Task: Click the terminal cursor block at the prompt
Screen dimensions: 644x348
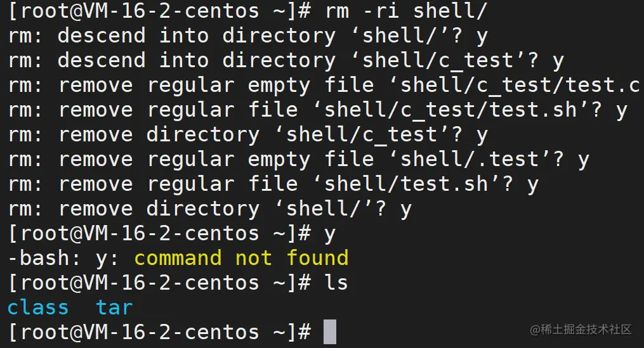Action: pyautogui.click(x=330, y=332)
